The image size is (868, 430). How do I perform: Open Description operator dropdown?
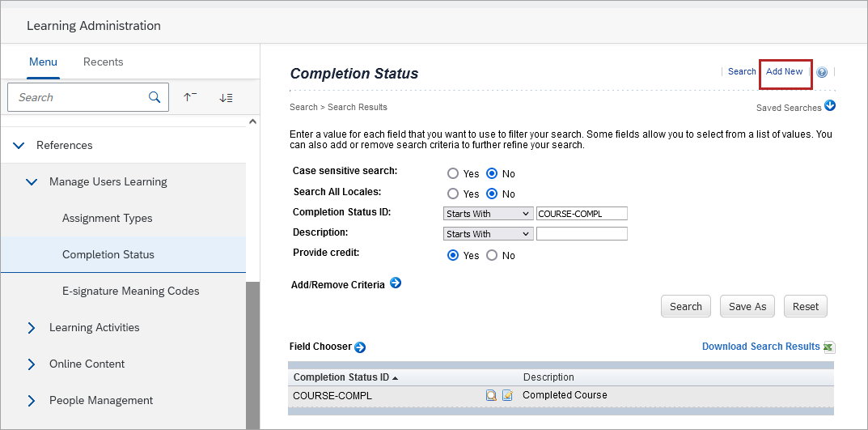point(488,234)
